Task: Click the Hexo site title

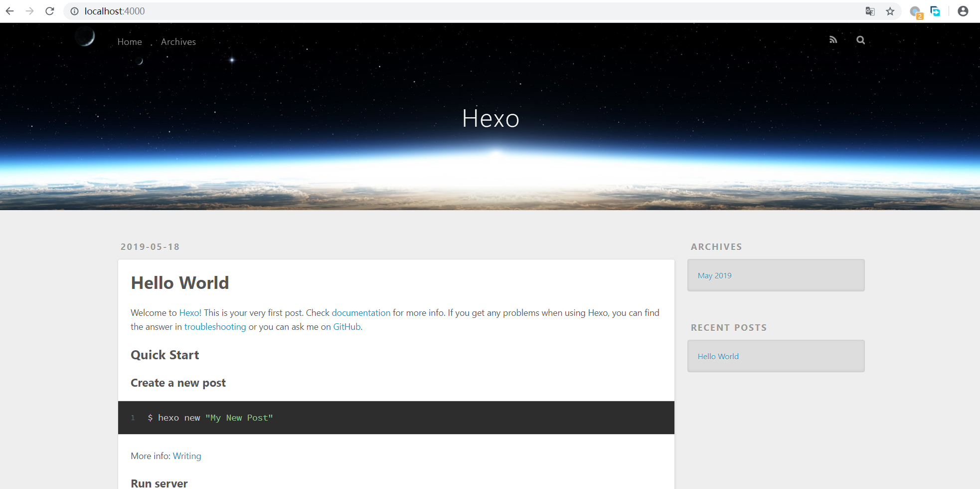Action: [x=490, y=118]
